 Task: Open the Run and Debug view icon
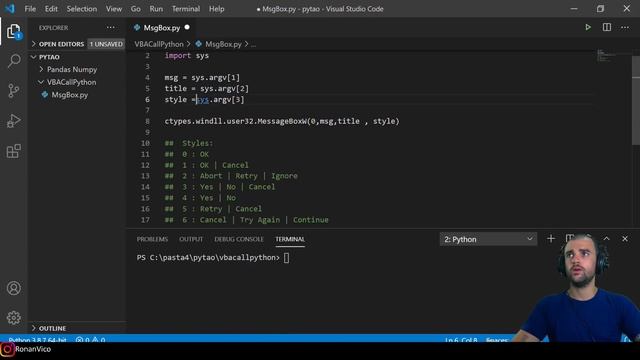point(13,121)
